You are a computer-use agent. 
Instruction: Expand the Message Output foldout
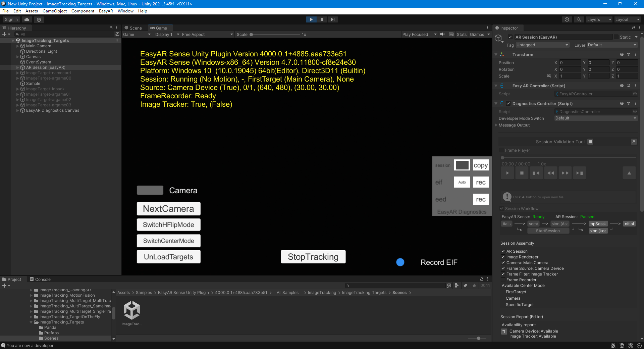click(497, 125)
